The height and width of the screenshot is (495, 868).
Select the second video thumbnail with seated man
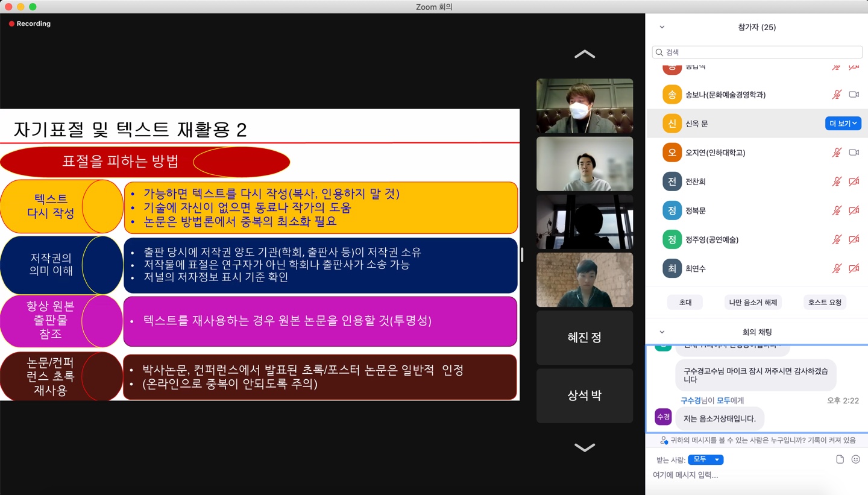tap(585, 163)
